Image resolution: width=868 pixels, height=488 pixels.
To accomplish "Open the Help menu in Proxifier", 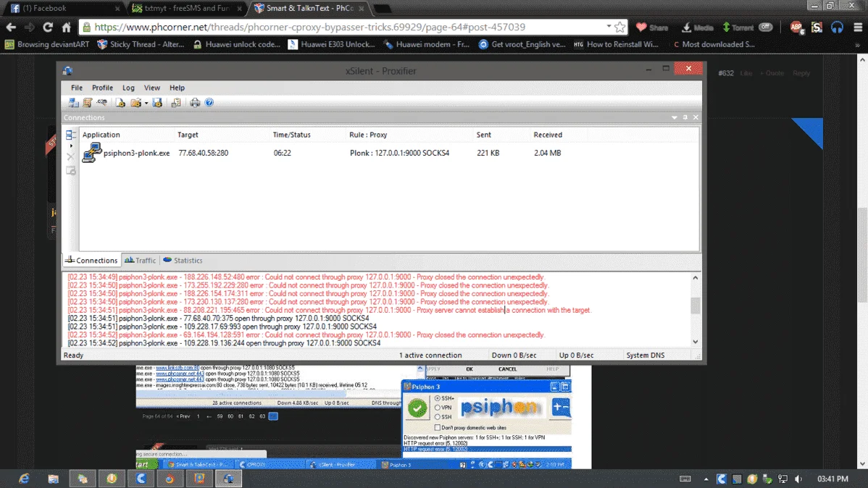I will point(177,88).
